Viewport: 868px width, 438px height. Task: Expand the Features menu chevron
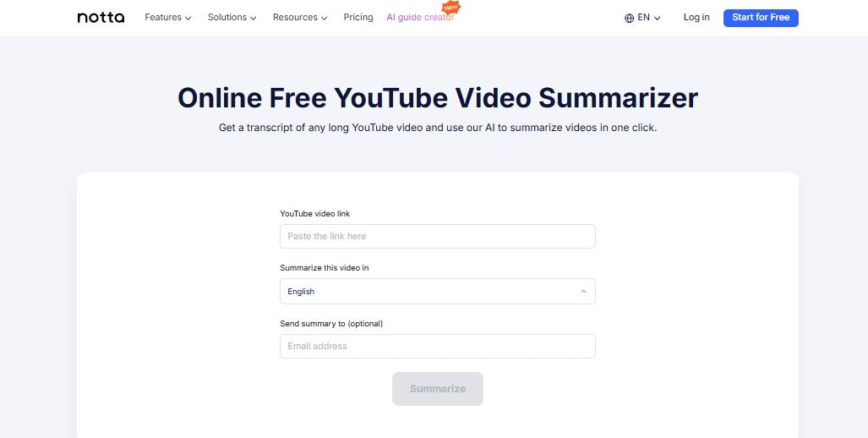(x=188, y=19)
